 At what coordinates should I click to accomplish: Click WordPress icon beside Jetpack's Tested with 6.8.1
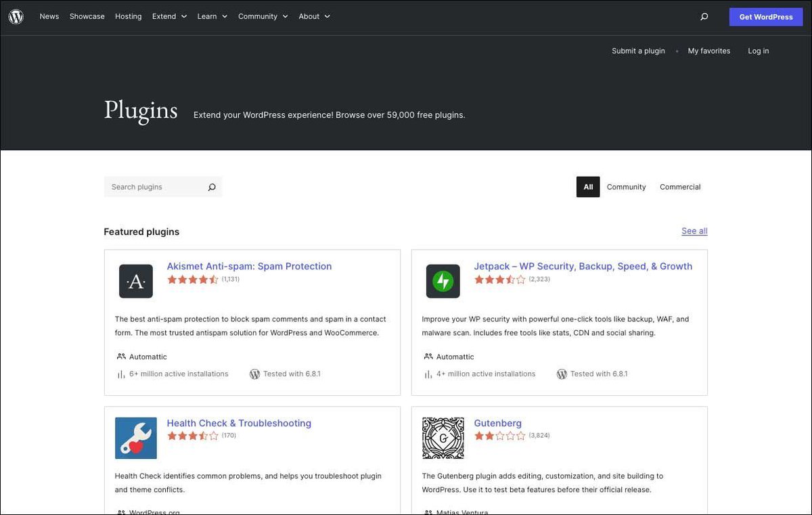[562, 374]
